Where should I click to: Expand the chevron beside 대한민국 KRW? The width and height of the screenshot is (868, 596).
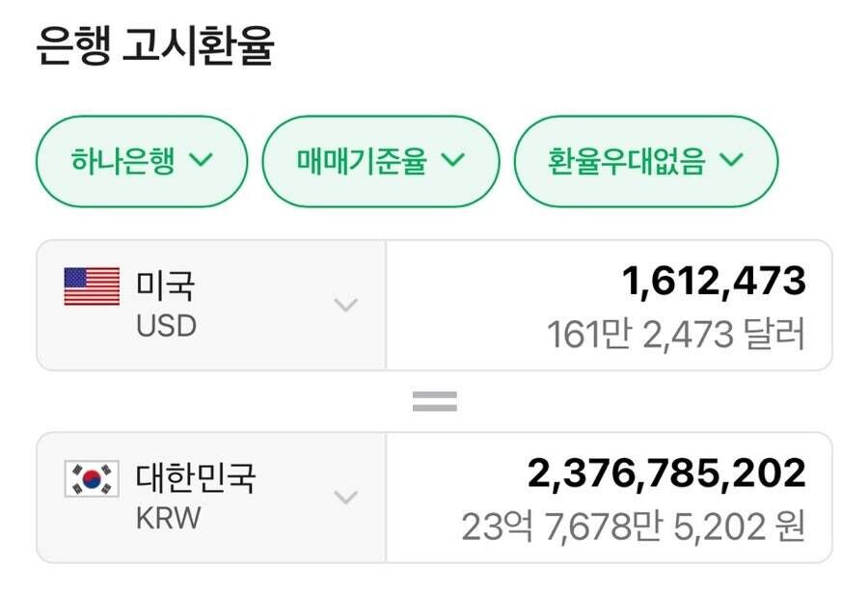pyautogui.click(x=345, y=498)
